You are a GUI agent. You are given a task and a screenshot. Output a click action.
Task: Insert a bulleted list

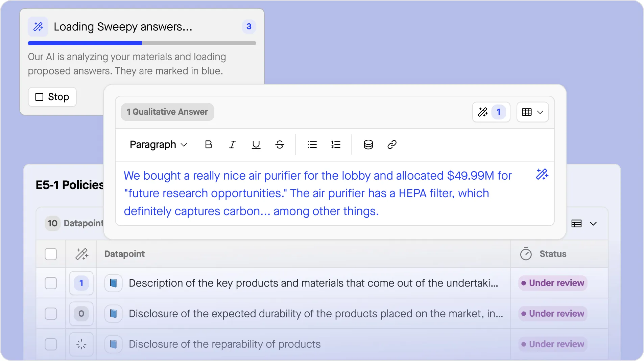(312, 145)
